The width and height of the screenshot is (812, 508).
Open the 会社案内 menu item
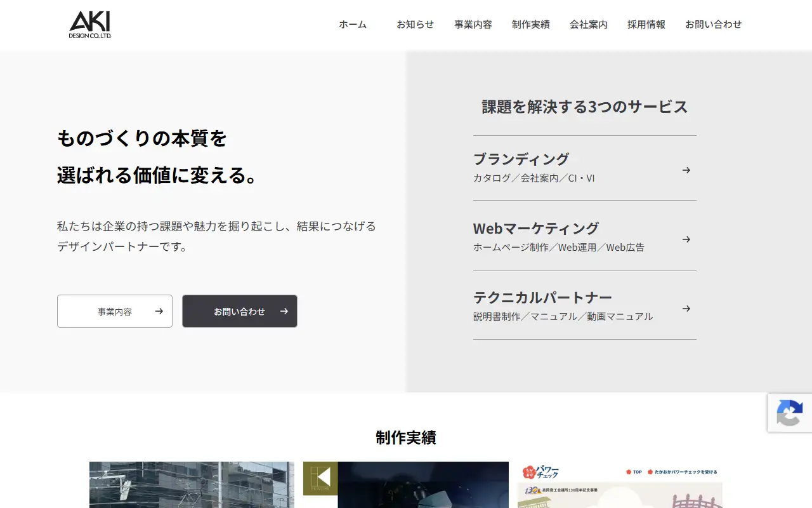[x=589, y=25]
